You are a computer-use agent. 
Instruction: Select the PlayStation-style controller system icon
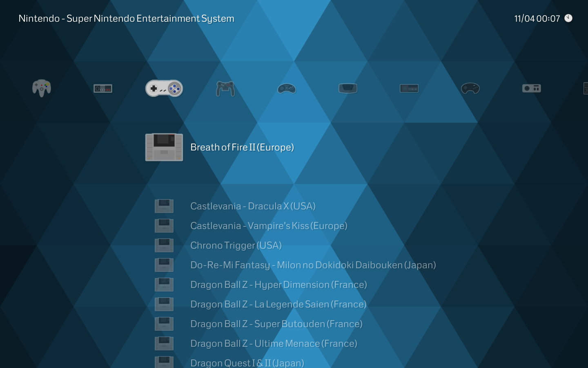[225, 88]
